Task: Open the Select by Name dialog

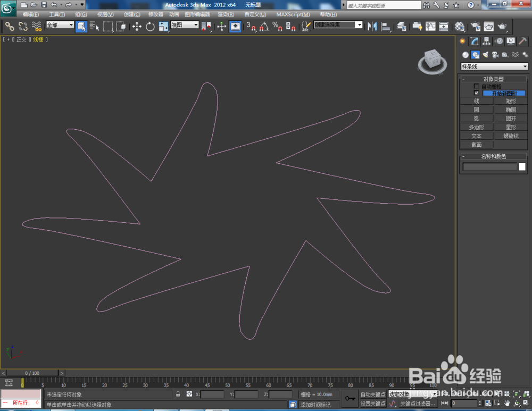Action: click(x=94, y=25)
